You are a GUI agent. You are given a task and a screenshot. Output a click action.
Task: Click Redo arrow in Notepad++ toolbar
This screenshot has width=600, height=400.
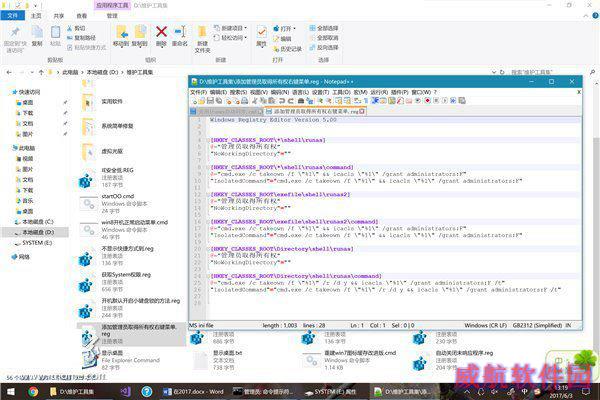(x=290, y=101)
